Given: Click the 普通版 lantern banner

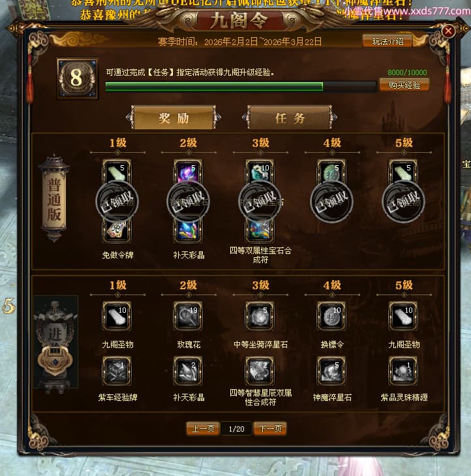Looking at the screenshot, I should pyautogui.click(x=54, y=199).
